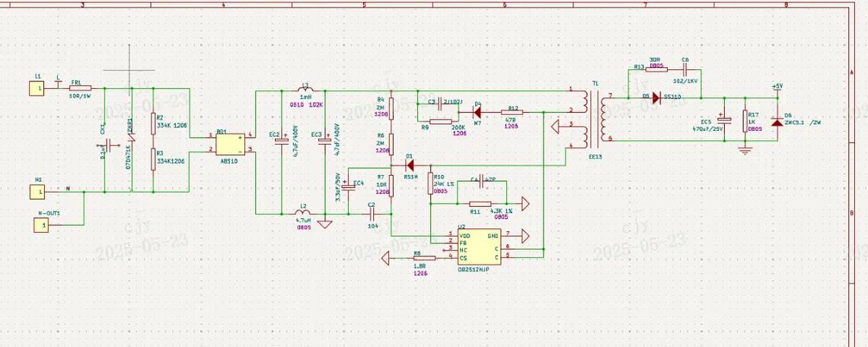Select the BD1 ABS10 bridge rectifier symbol
This screenshot has width=868, height=347.
click(230, 145)
